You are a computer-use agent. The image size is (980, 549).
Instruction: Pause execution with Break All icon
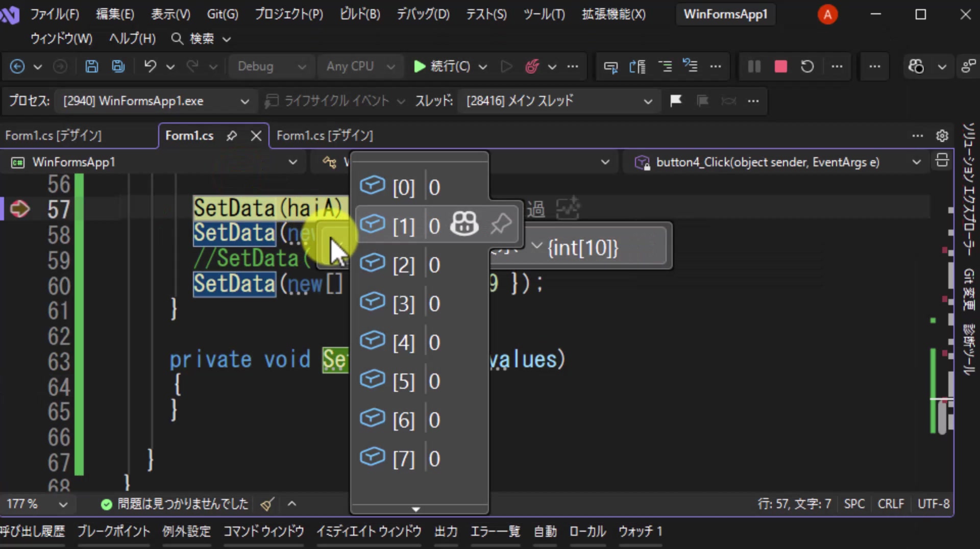click(x=754, y=66)
